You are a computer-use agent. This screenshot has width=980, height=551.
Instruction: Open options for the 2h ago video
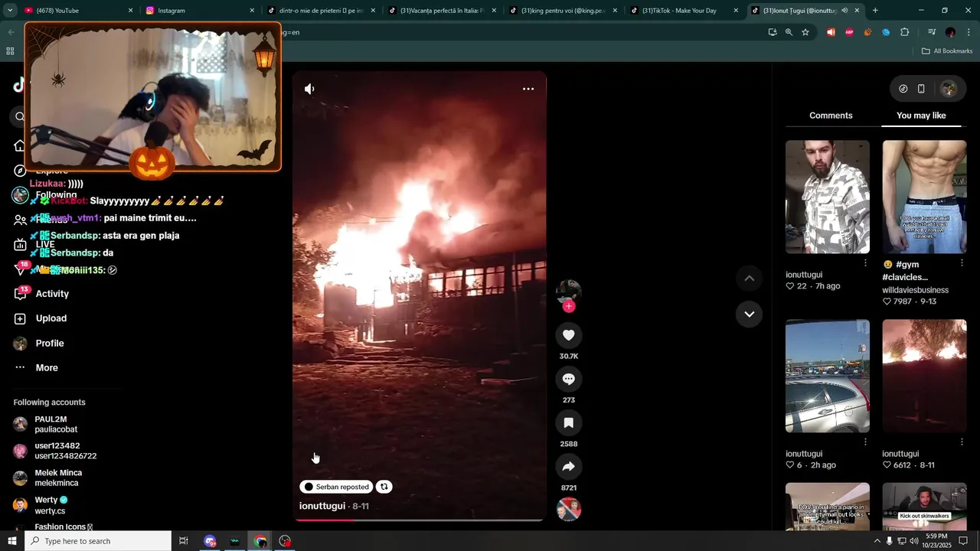coord(865,442)
